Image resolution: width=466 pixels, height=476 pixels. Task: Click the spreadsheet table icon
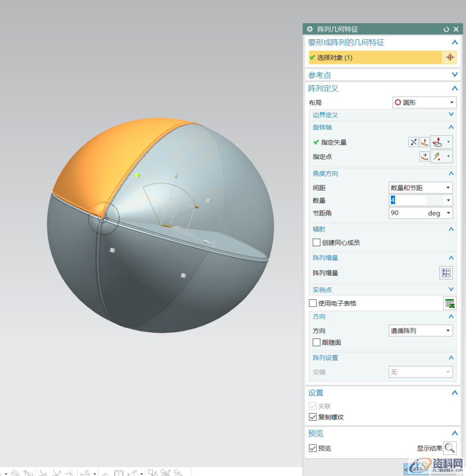click(450, 304)
